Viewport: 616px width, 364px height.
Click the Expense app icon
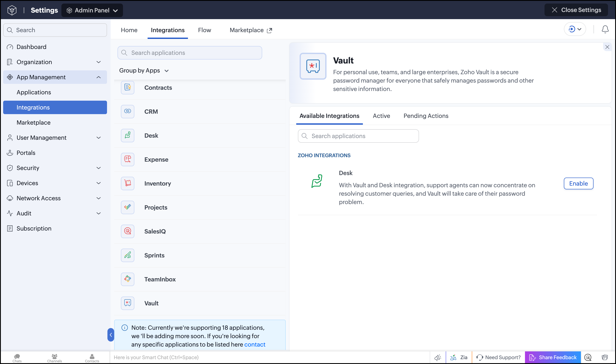click(128, 160)
